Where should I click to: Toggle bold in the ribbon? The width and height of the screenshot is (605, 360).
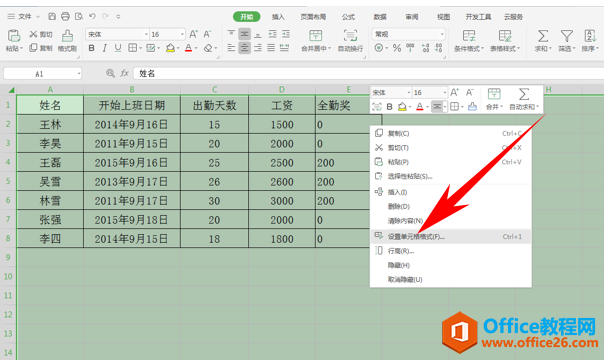click(91, 48)
